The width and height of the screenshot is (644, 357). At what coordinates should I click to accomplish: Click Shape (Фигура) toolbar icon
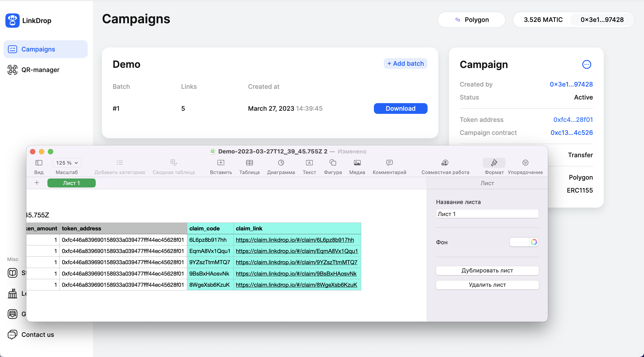tap(333, 163)
